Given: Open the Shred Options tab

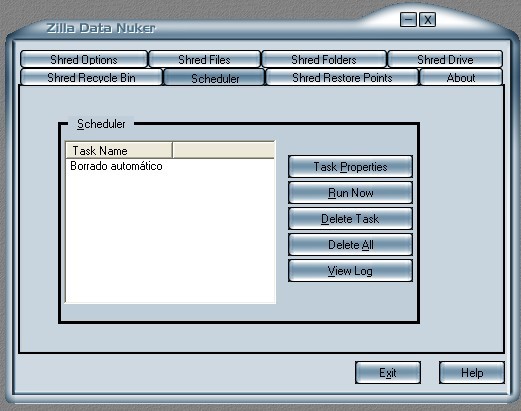Looking at the screenshot, I should coord(84,59).
